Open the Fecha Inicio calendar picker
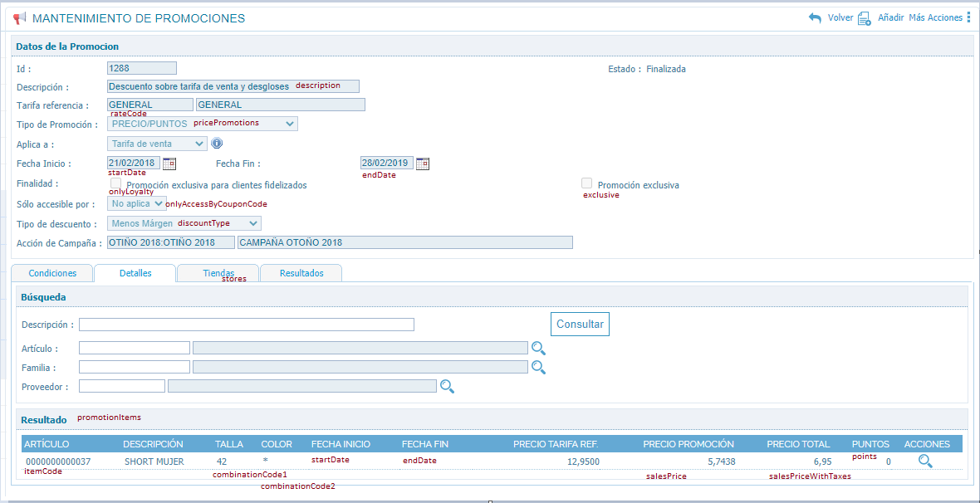The height and width of the screenshot is (503, 980). pos(169,164)
